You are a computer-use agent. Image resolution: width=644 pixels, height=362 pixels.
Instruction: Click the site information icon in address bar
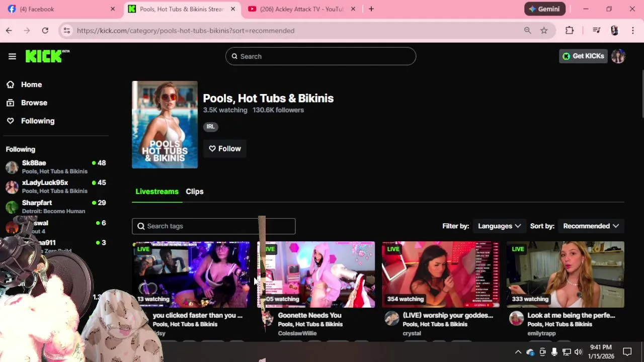click(x=66, y=31)
